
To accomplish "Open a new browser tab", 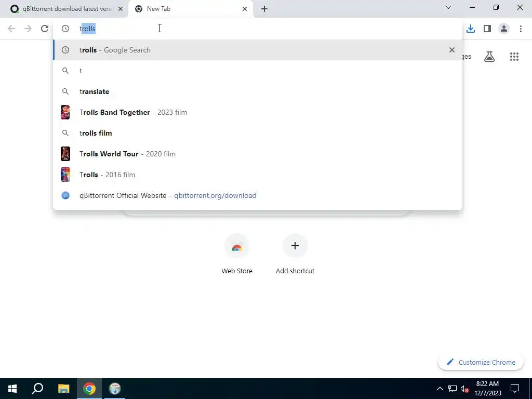I will click(x=264, y=9).
